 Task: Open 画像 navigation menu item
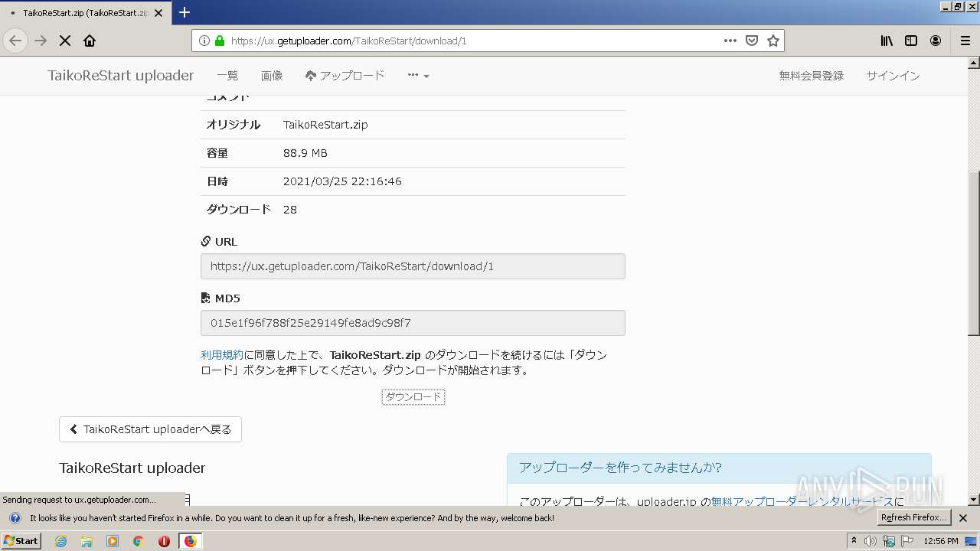pyautogui.click(x=272, y=76)
